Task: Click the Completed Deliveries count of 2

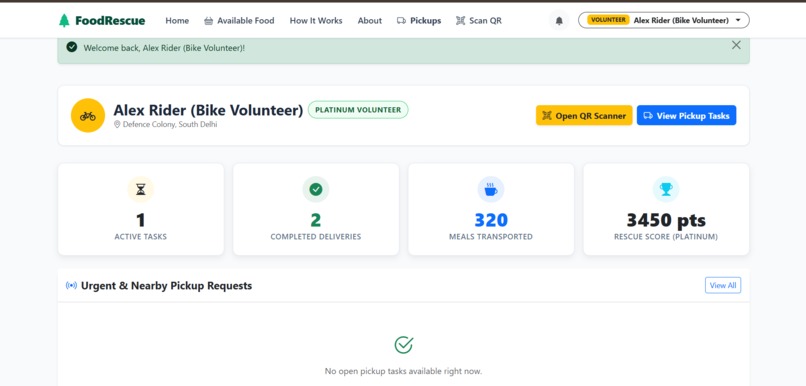Action: click(x=316, y=220)
